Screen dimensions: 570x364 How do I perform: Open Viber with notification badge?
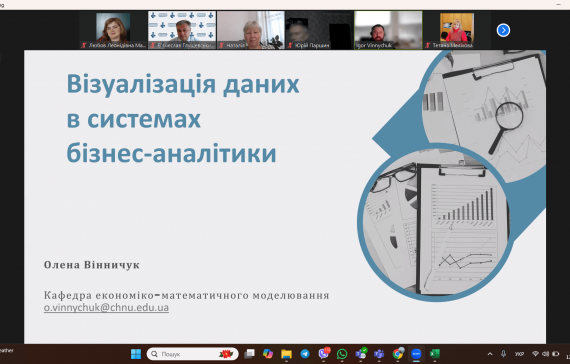click(x=324, y=353)
